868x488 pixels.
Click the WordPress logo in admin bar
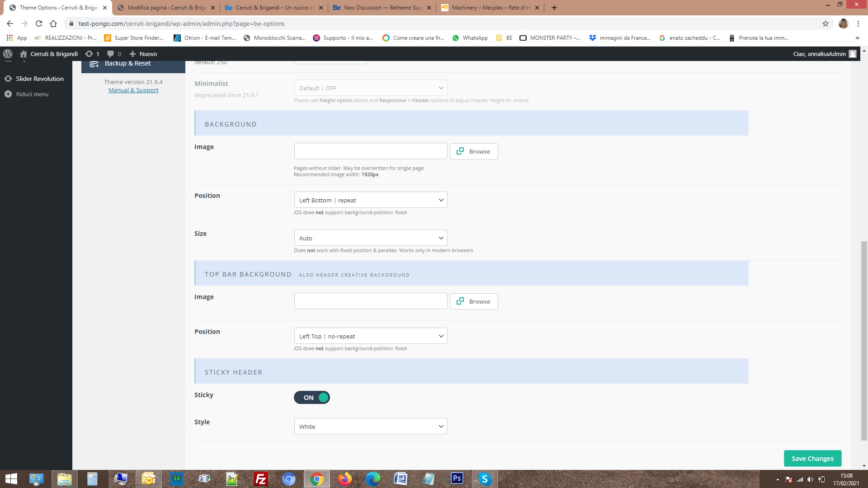pyautogui.click(x=8, y=54)
